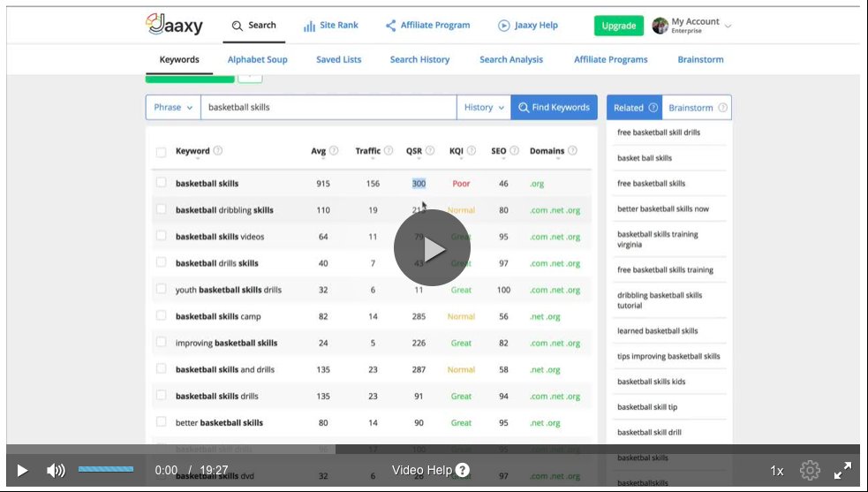The height and width of the screenshot is (492, 868).
Task: Click the help icon on Brainstorm panel tab
Action: tap(723, 108)
